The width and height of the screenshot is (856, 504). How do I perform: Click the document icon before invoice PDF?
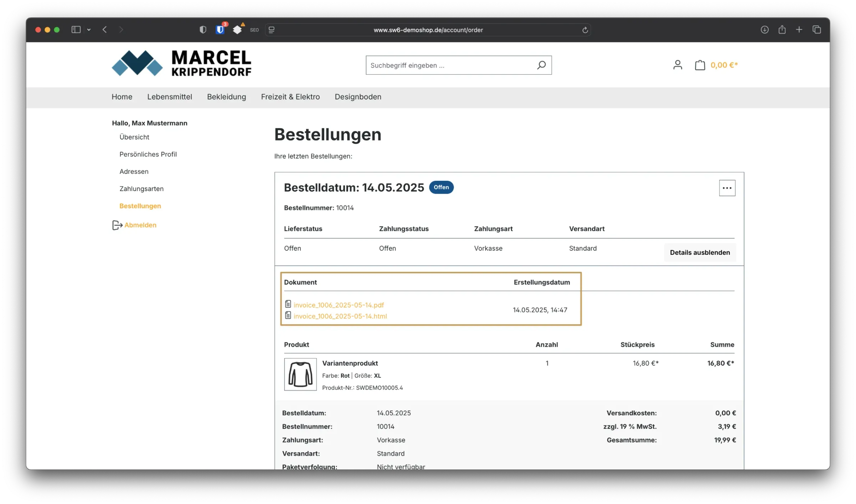pos(288,304)
